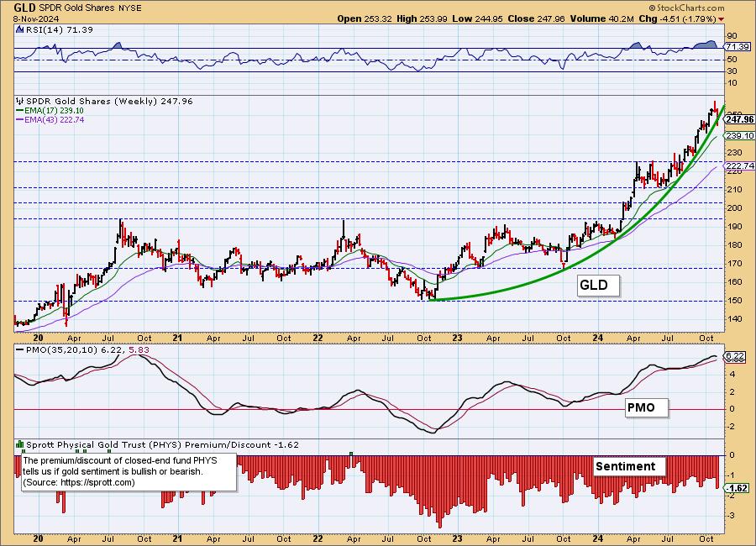This screenshot has height=546, width=756.
Task: Click the PHYS legend bar icon
Action: (20, 444)
